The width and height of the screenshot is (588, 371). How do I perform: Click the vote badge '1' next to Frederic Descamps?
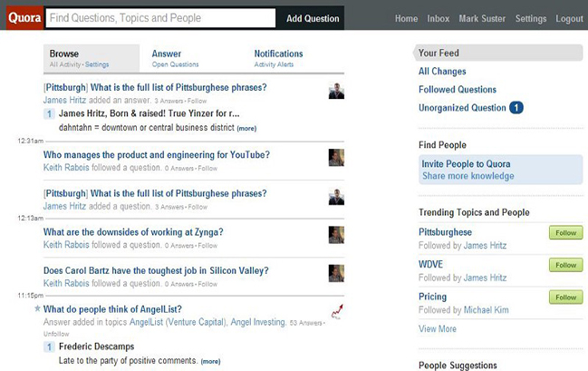(49, 347)
